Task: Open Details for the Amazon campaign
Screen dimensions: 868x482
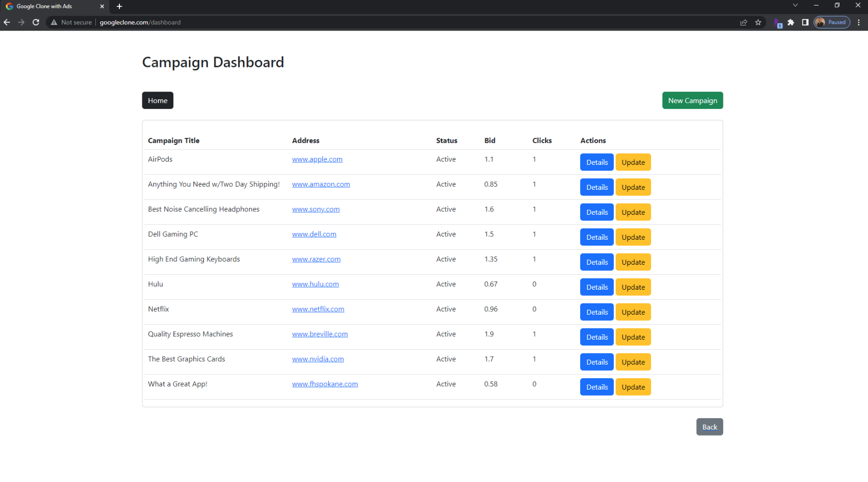Action: point(597,187)
